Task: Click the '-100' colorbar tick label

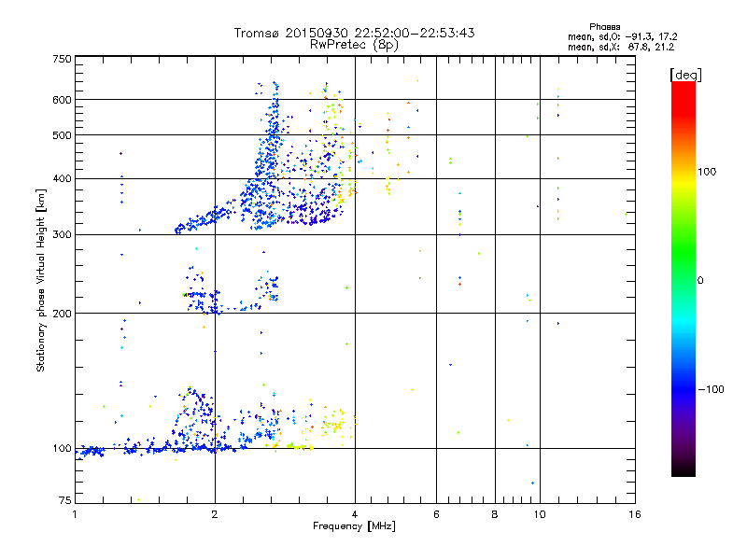Action: [711, 389]
